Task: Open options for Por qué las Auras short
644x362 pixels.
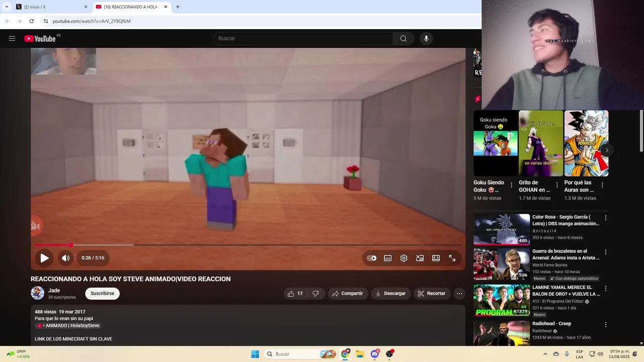Action: [x=602, y=185]
